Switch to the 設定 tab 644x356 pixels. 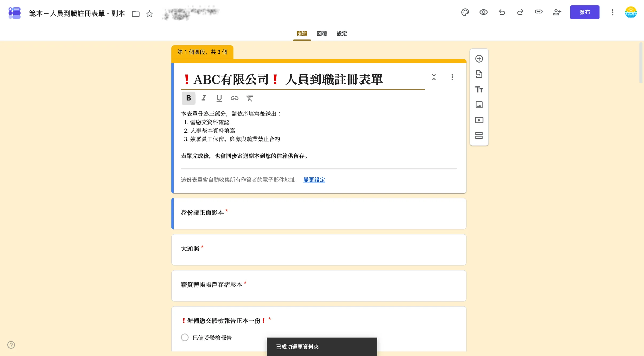click(342, 34)
